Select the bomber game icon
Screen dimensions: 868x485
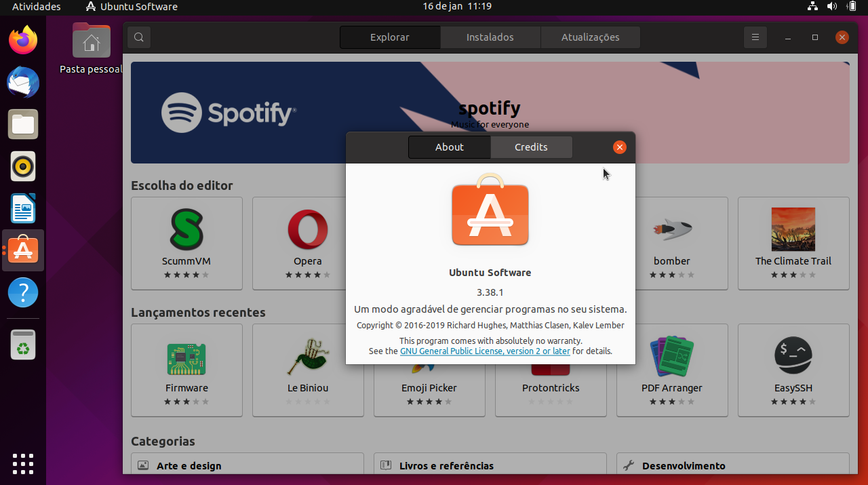tap(672, 229)
